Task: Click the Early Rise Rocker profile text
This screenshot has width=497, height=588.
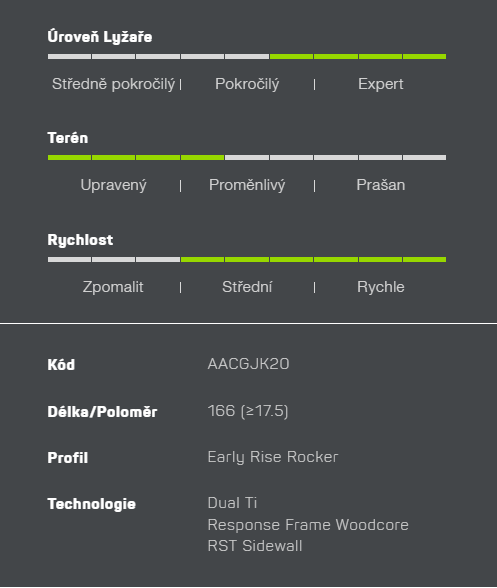Action: point(273,457)
